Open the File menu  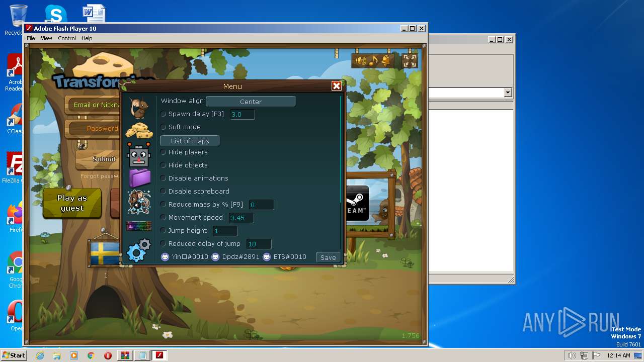click(31, 38)
